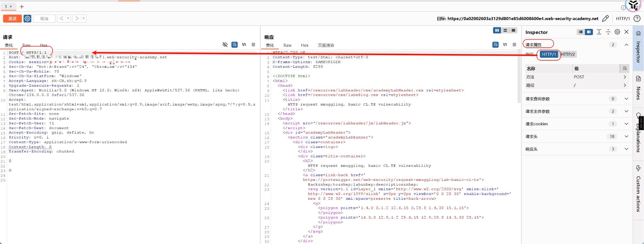
Task: Click the 取消 (Cancel) button
Action: pyautogui.click(x=44, y=19)
